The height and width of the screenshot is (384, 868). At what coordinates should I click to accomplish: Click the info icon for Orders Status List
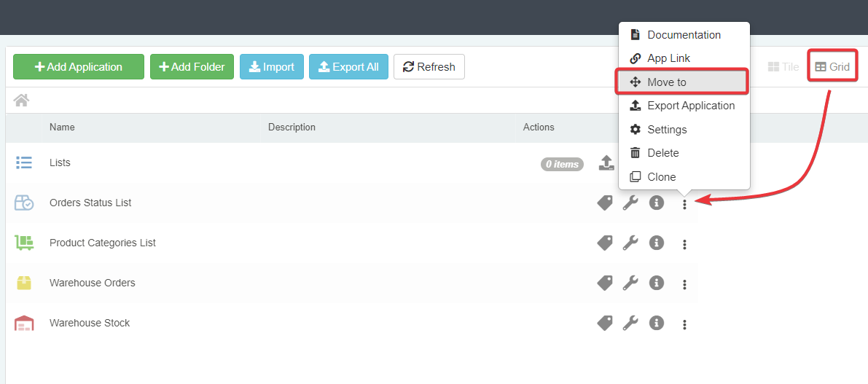pos(657,203)
